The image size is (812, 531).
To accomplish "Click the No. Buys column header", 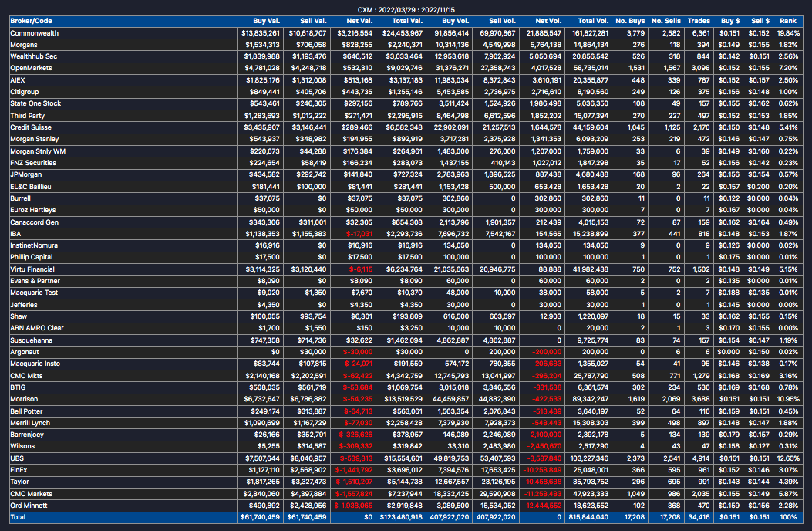I will [630, 21].
